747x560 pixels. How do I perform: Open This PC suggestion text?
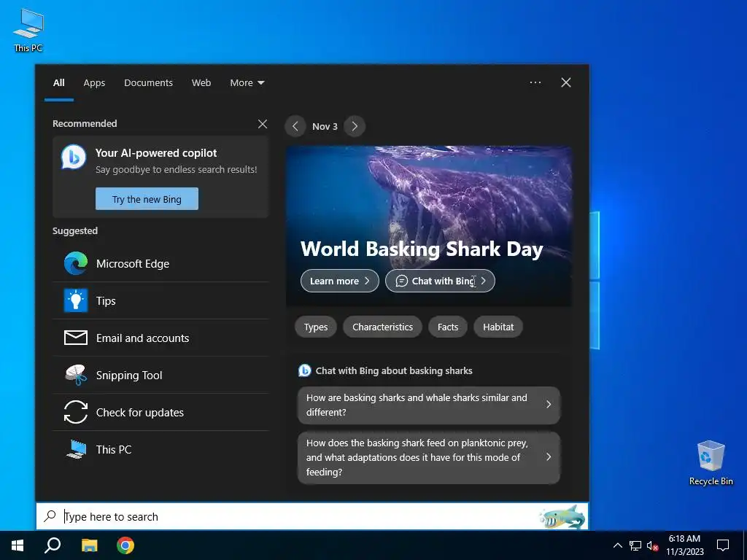[113, 449]
